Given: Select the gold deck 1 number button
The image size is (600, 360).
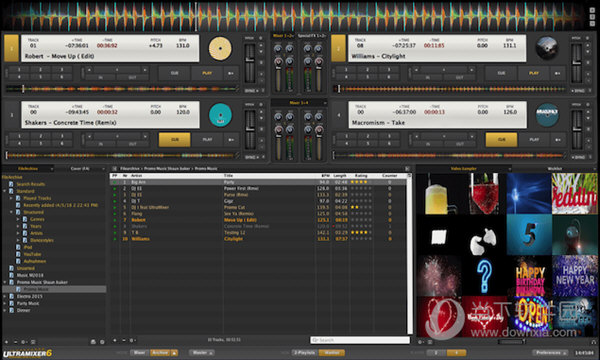Looking at the screenshot, I should [x=11, y=48].
